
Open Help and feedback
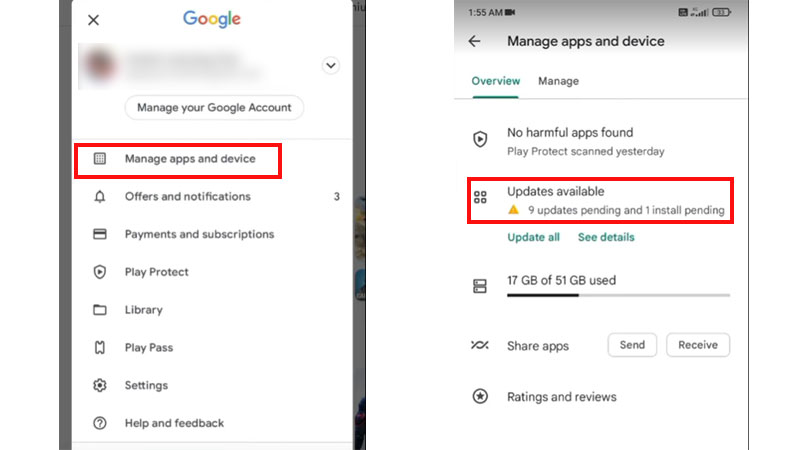[x=174, y=423]
